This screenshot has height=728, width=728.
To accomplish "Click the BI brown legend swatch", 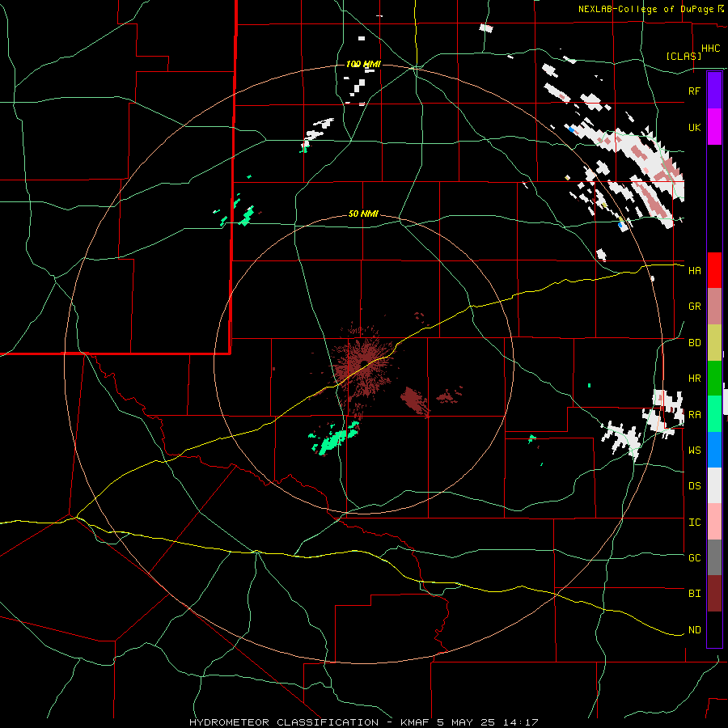I will point(714,594).
